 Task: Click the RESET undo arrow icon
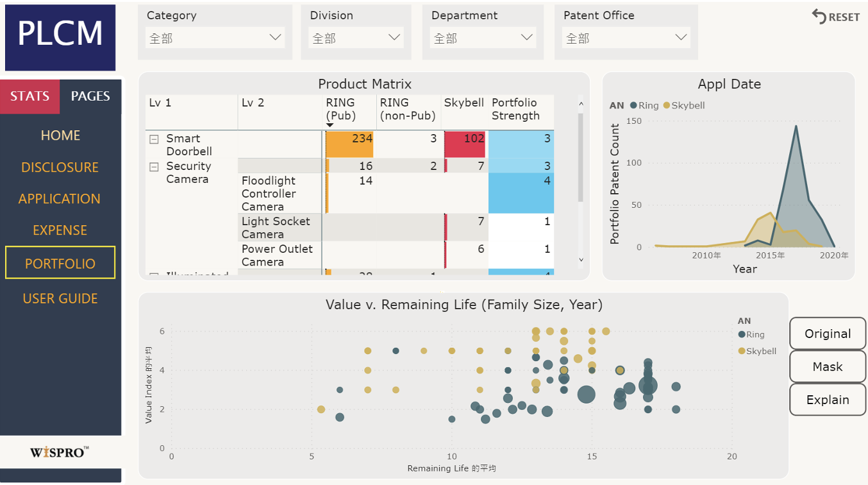(819, 16)
